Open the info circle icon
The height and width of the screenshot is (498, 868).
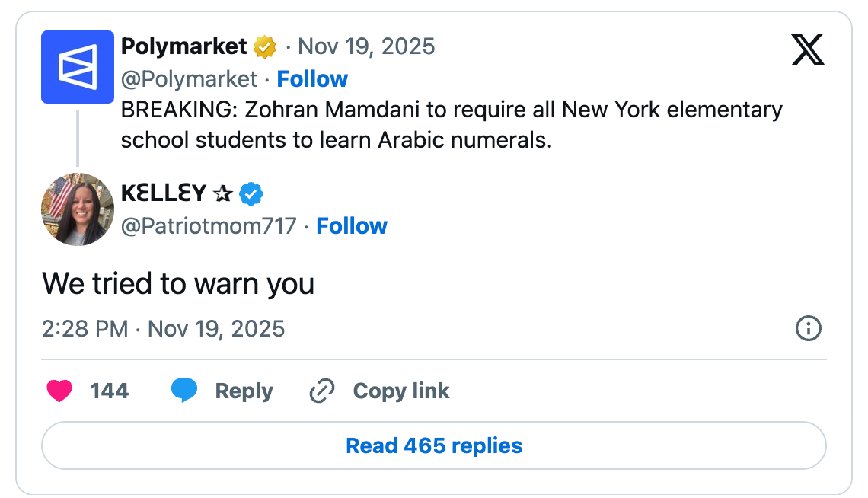click(808, 329)
